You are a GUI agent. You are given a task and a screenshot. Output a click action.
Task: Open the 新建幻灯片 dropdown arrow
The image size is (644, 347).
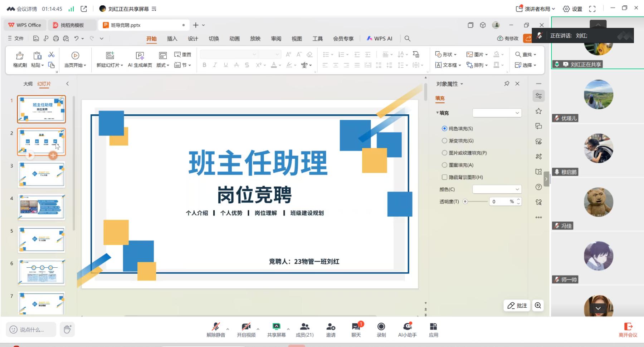122,65
